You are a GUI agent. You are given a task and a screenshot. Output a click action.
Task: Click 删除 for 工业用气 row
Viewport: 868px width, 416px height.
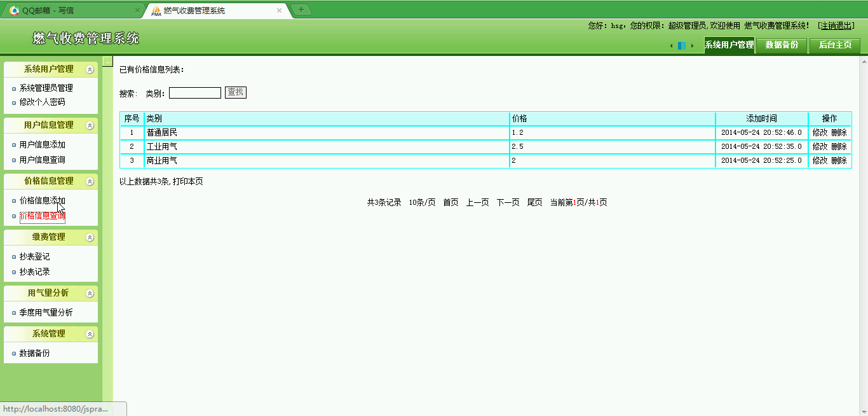click(x=839, y=147)
